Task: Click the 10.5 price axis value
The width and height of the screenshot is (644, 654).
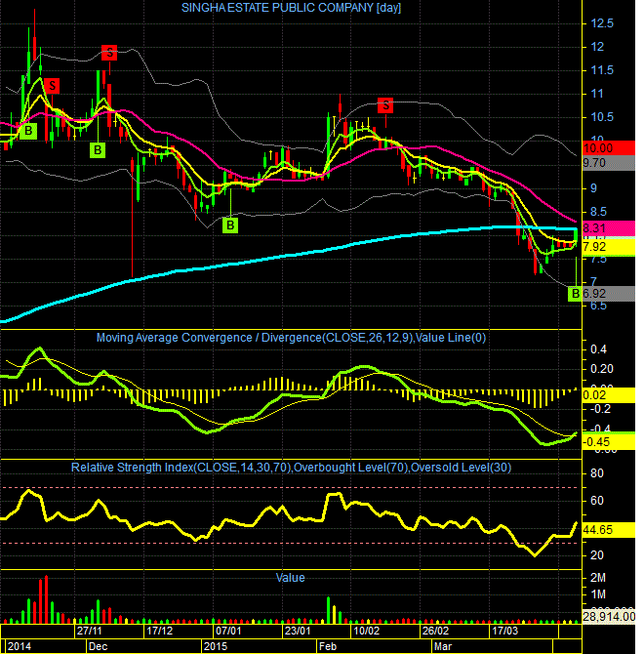Action: (x=602, y=117)
